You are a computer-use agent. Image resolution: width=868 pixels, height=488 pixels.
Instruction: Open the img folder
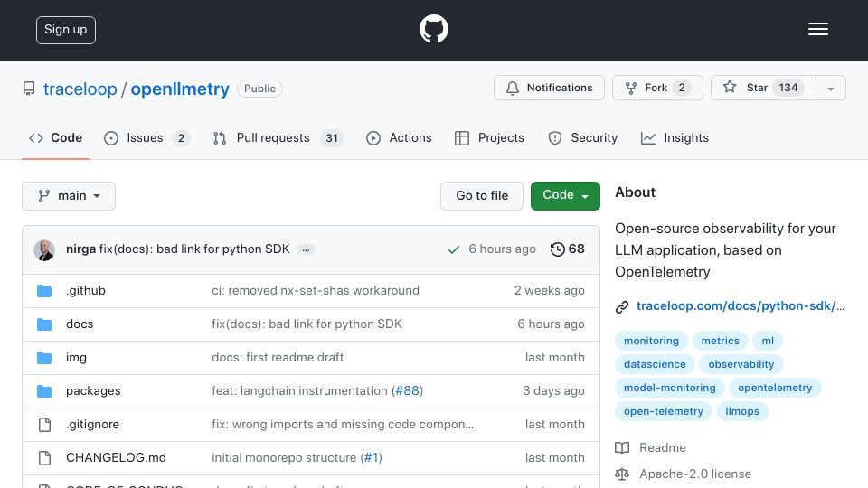[x=76, y=358]
